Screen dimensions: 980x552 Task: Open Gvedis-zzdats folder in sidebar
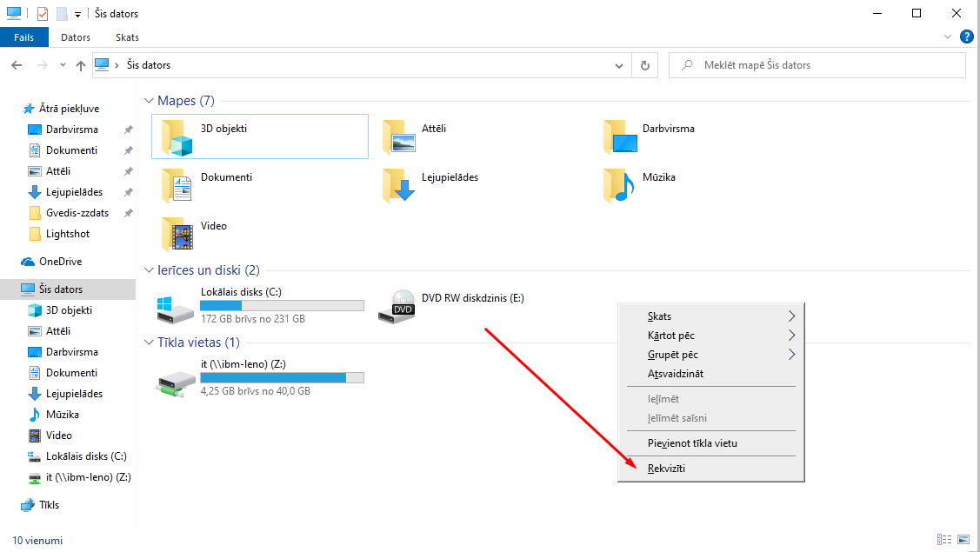[77, 213]
